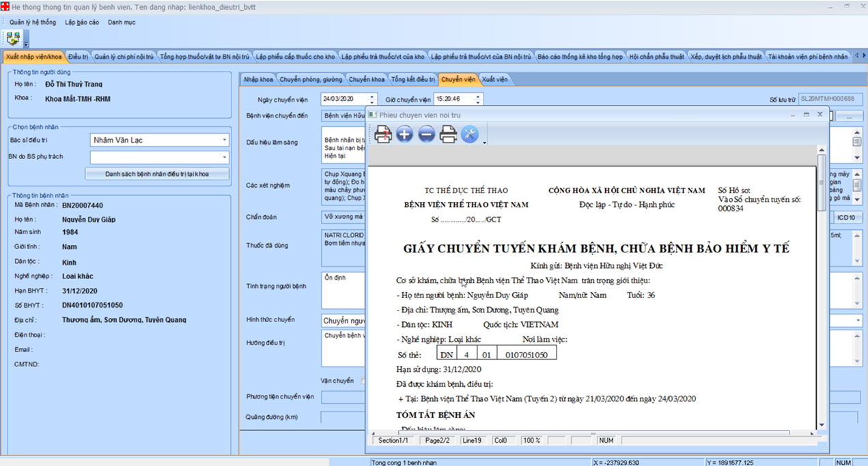Click the Thuốc đã dùng scroll down arrow
The height and width of the screenshot is (466, 868).
click(x=857, y=261)
